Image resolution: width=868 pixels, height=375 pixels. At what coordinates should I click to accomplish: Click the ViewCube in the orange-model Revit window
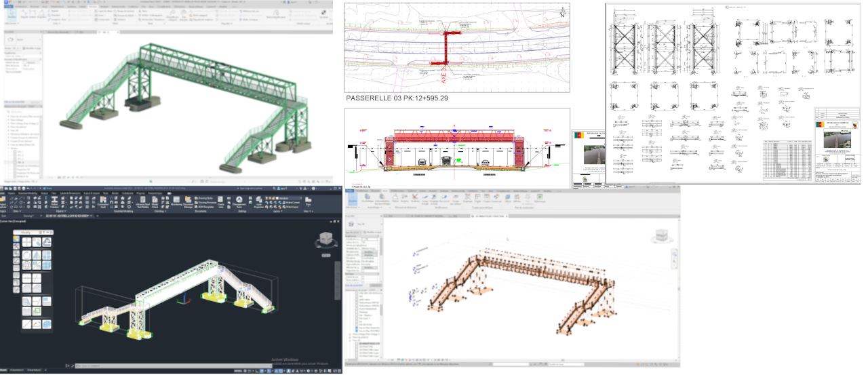pyautogui.click(x=662, y=235)
